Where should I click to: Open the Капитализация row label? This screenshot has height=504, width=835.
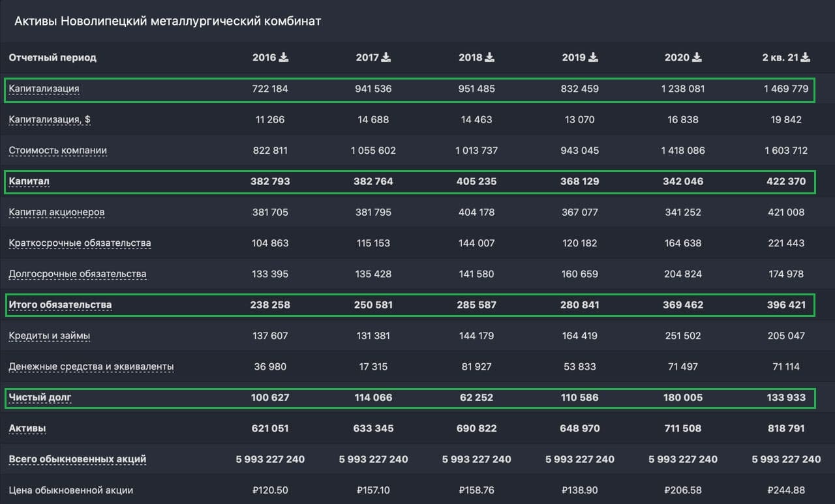point(44,89)
